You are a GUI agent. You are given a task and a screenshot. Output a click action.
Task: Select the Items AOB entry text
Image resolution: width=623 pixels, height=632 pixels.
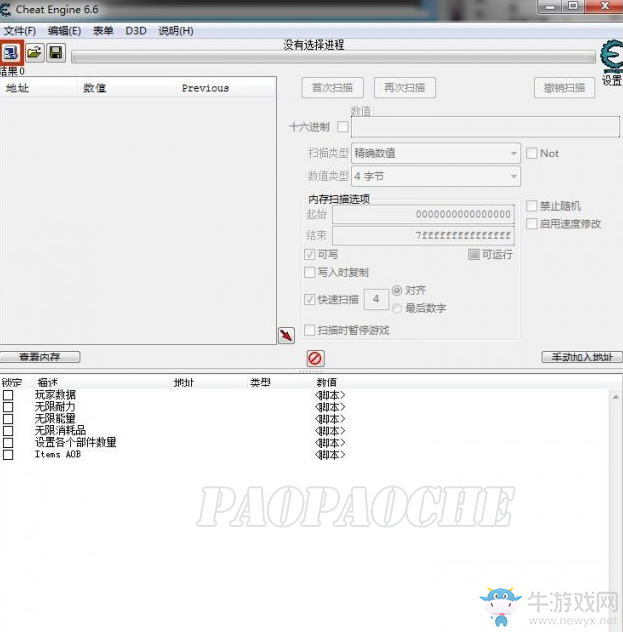(58, 454)
